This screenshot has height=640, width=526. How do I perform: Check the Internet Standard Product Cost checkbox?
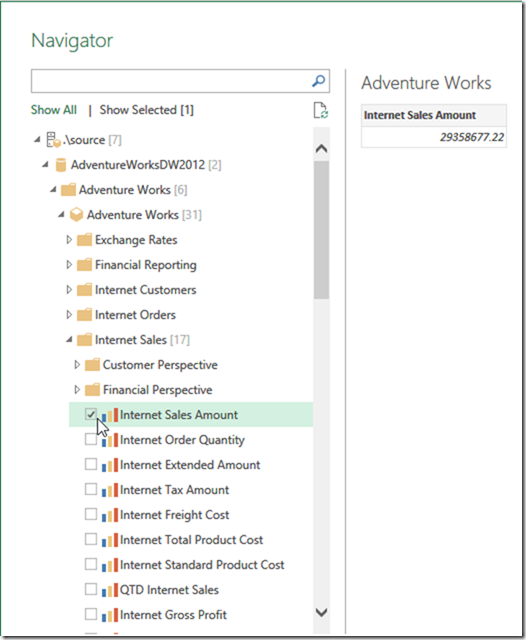91,564
